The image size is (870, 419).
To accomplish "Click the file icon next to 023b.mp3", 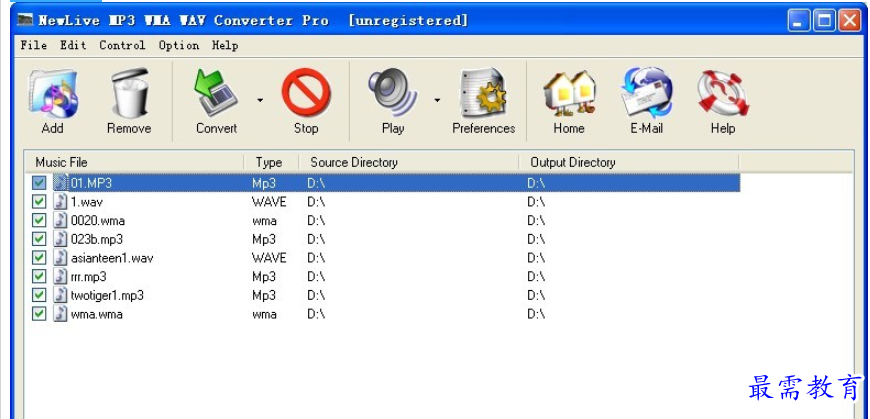I will click(60, 239).
